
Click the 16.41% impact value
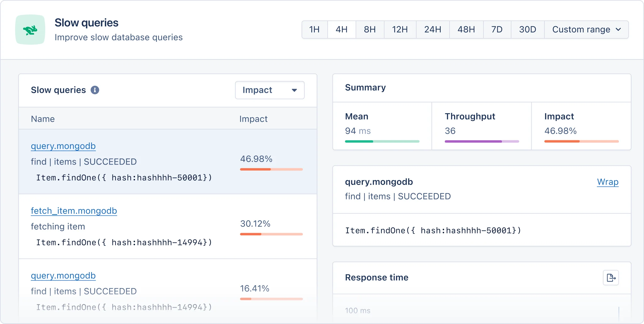pos(254,288)
